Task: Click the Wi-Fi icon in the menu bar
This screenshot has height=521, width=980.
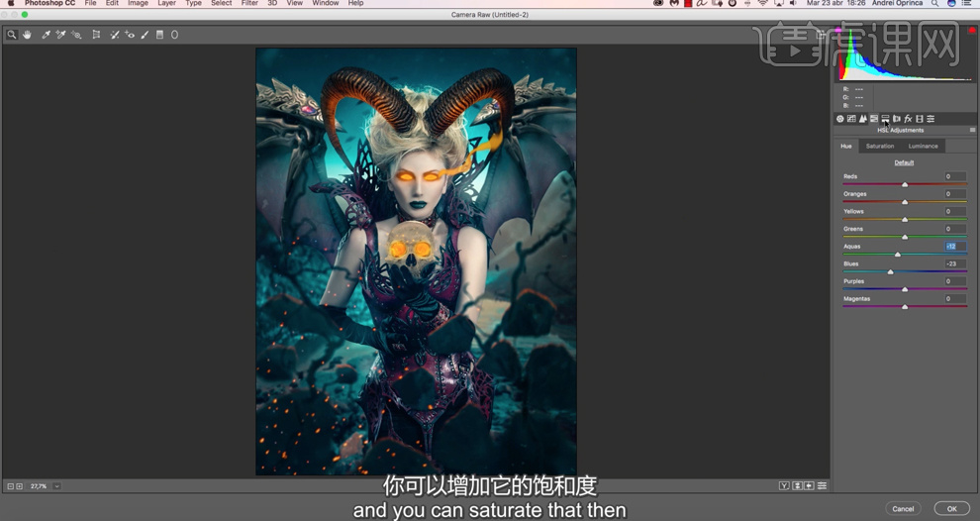Action: (x=762, y=3)
